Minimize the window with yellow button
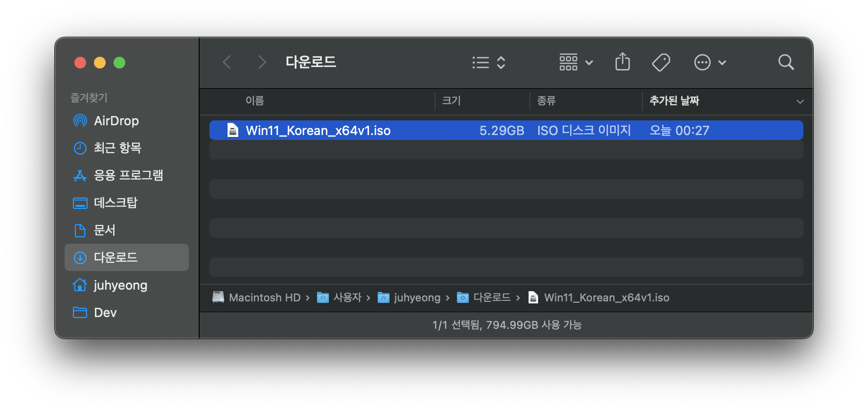The image size is (868, 411). 100,63
